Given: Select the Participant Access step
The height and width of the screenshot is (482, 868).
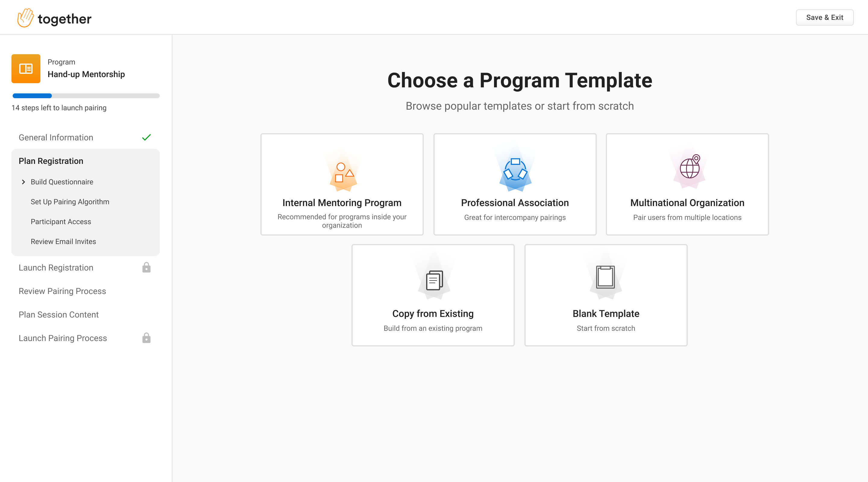Looking at the screenshot, I should pyautogui.click(x=61, y=221).
